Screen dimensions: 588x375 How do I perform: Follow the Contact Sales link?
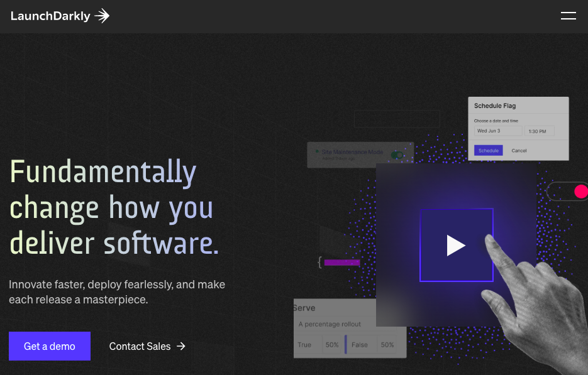tap(140, 346)
